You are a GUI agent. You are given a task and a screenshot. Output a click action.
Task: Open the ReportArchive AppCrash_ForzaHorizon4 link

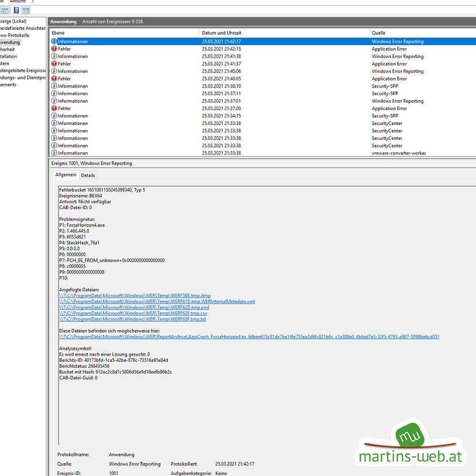[x=249, y=337]
